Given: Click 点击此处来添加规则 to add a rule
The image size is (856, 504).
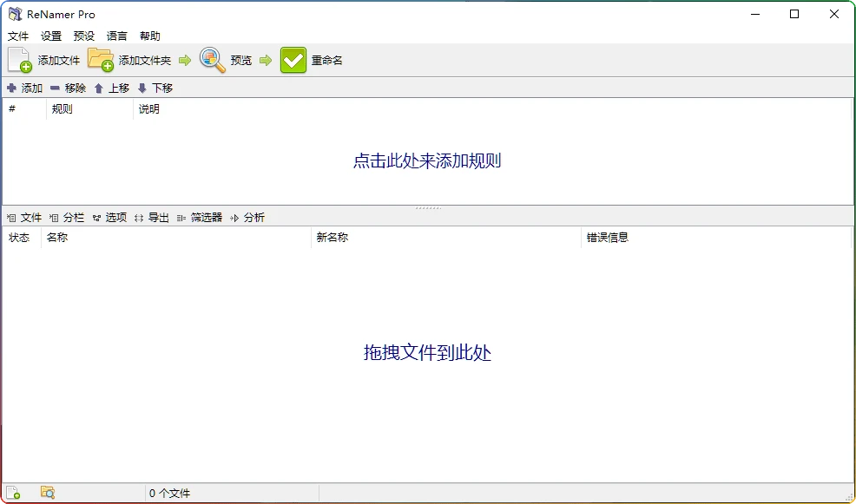Looking at the screenshot, I should pos(426,160).
